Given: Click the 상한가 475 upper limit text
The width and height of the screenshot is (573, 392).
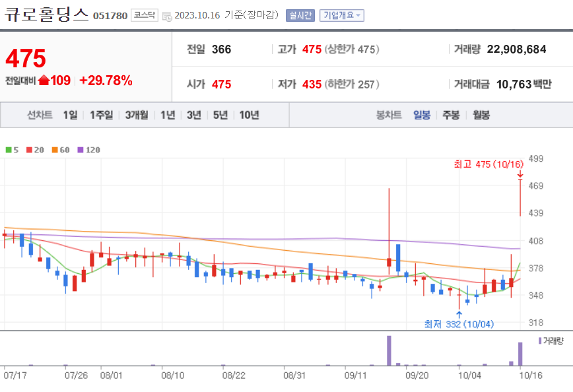Looking at the screenshot, I should click(352, 49).
